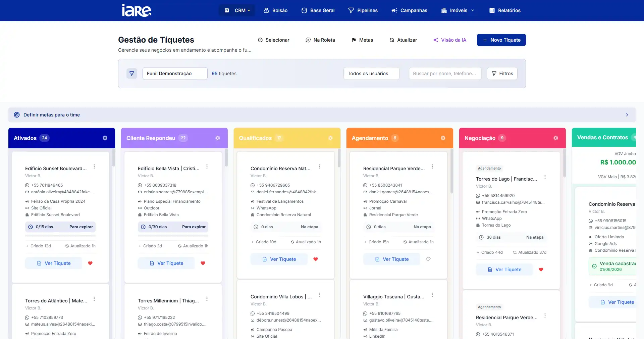Click Ver Tíquete on Edifício Bella Vista card
Viewport: 644px width, 339px height.
pyautogui.click(x=166, y=263)
